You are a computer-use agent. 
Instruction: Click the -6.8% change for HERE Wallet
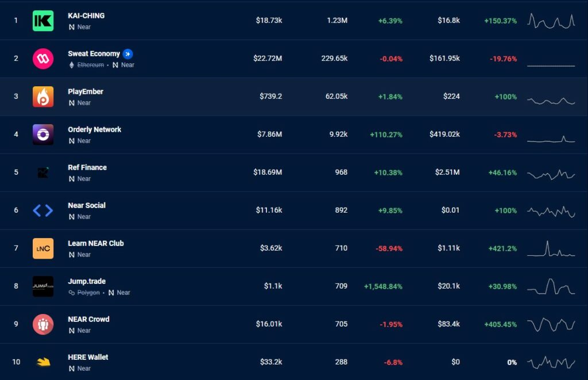(x=393, y=362)
